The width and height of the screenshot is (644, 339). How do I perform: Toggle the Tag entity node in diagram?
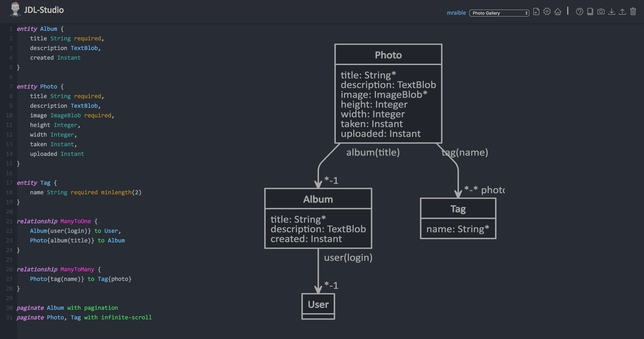tap(458, 209)
